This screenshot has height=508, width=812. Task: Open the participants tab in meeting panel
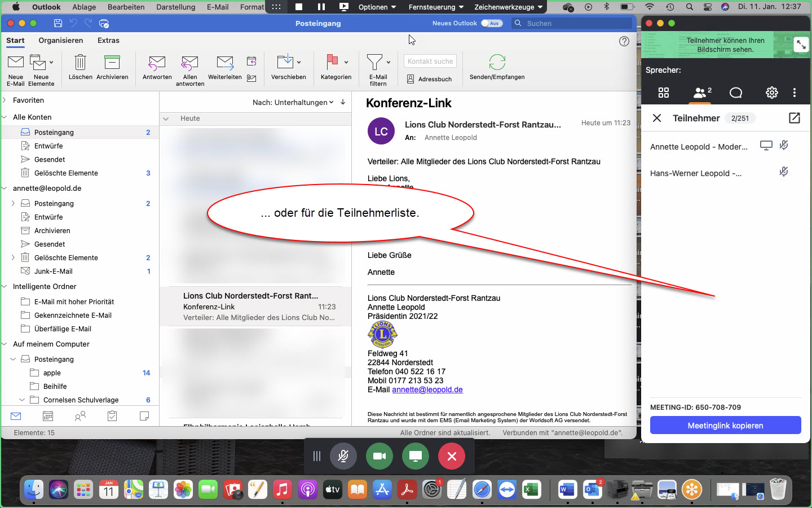pyautogui.click(x=700, y=93)
